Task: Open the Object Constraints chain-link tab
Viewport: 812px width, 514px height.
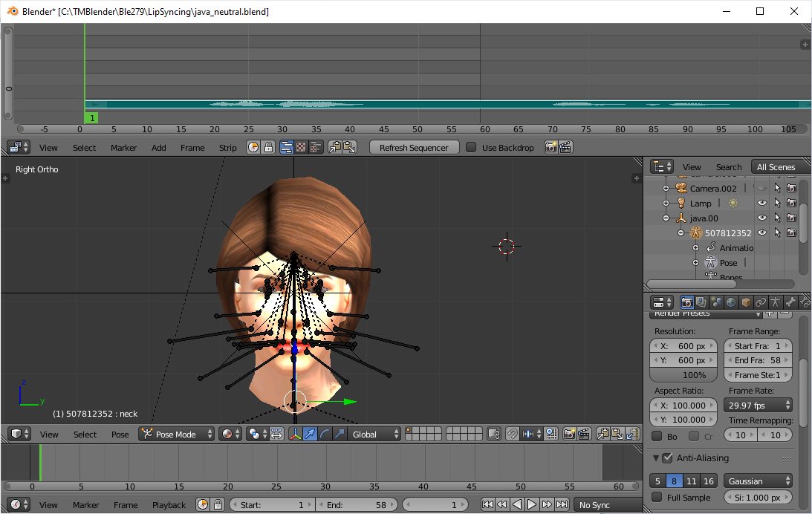Action: [x=760, y=302]
